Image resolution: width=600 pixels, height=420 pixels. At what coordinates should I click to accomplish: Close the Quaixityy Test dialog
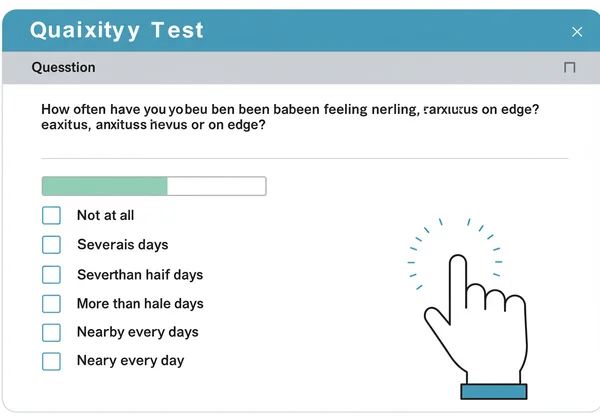coord(577,32)
